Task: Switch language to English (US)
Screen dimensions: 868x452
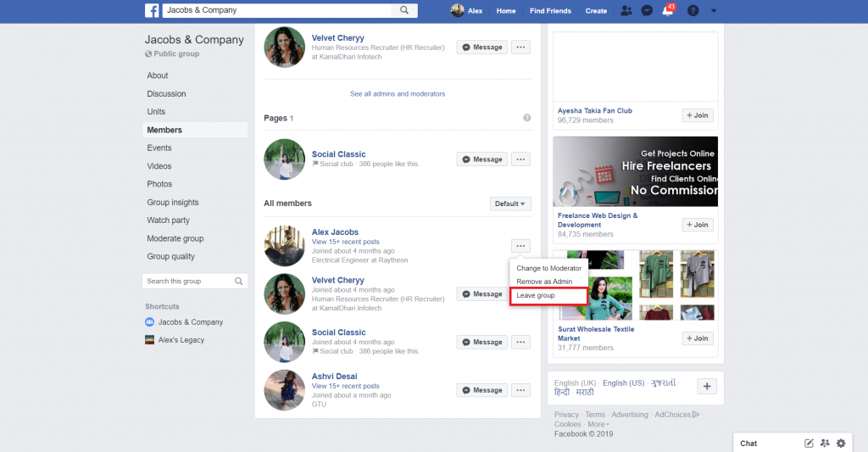Action: coord(623,382)
